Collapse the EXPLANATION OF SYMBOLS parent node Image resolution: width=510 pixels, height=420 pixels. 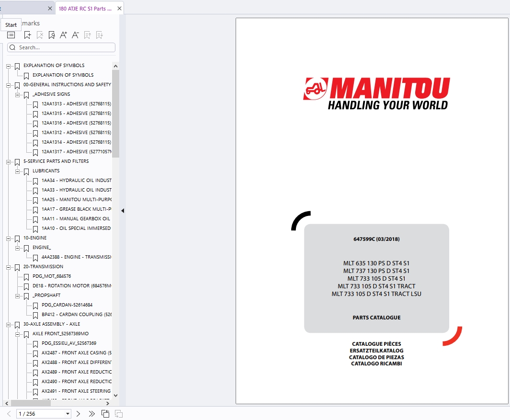(8, 67)
